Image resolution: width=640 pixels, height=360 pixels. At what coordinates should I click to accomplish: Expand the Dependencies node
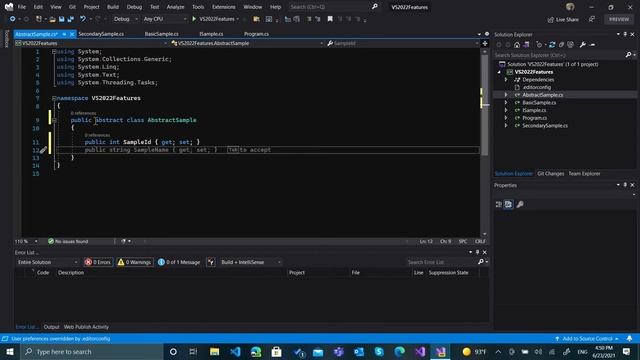(506, 80)
